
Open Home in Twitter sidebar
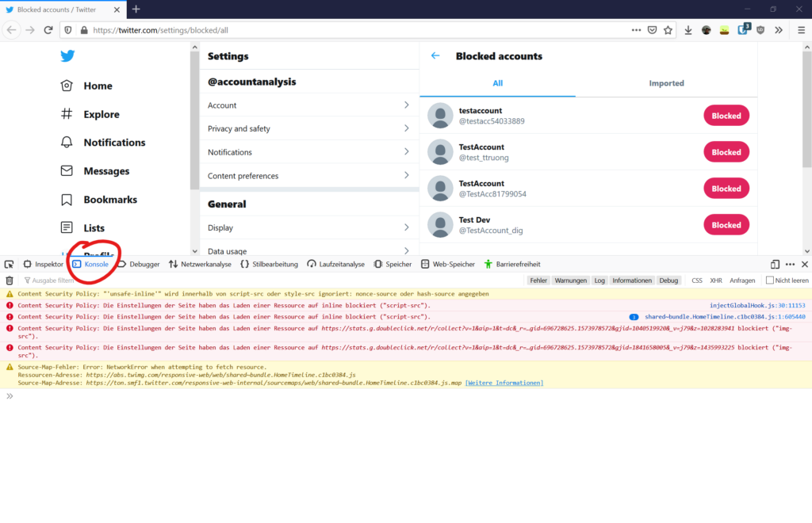(86, 86)
